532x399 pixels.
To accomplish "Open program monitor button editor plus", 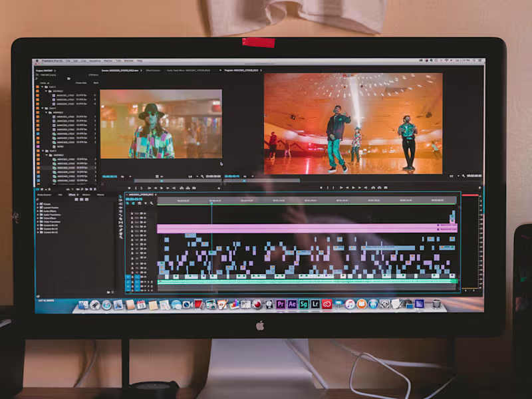I will point(479,188).
